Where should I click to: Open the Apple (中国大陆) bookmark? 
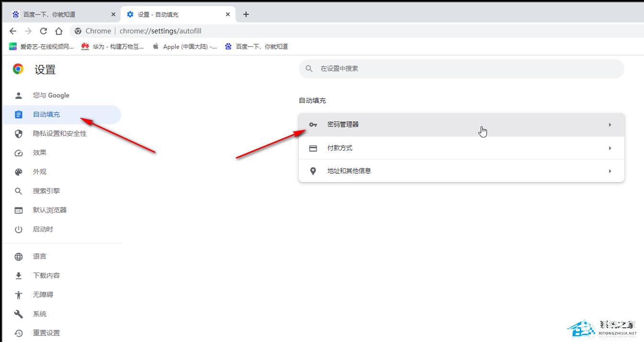click(184, 46)
